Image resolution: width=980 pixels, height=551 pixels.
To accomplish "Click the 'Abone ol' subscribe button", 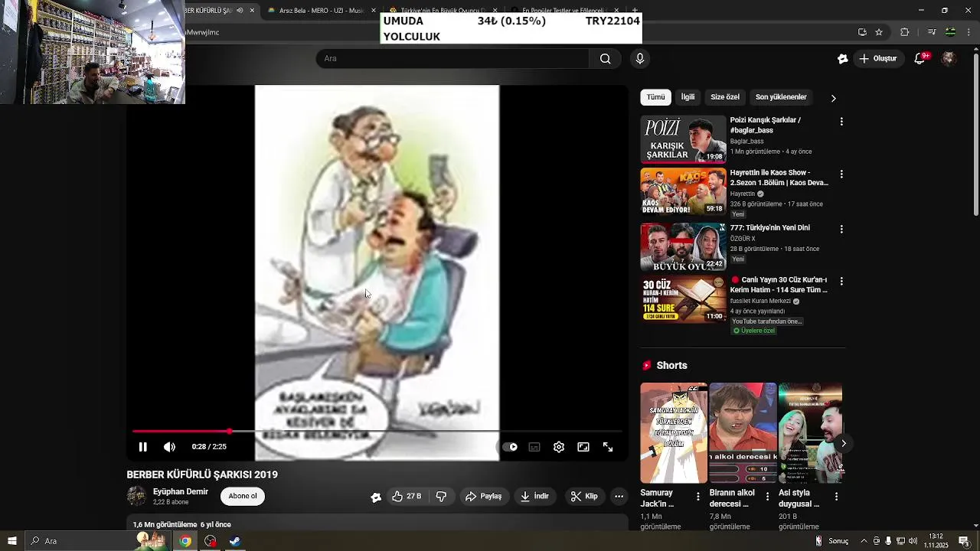I will pos(243,496).
